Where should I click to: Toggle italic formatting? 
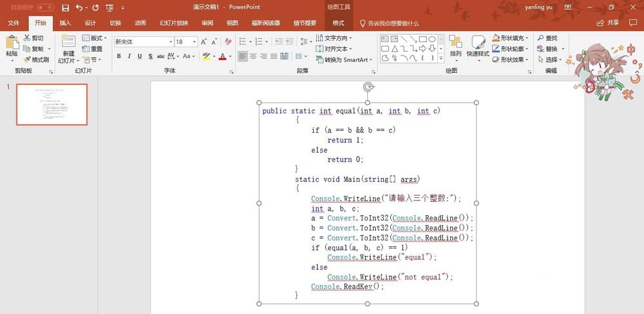click(129, 57)
